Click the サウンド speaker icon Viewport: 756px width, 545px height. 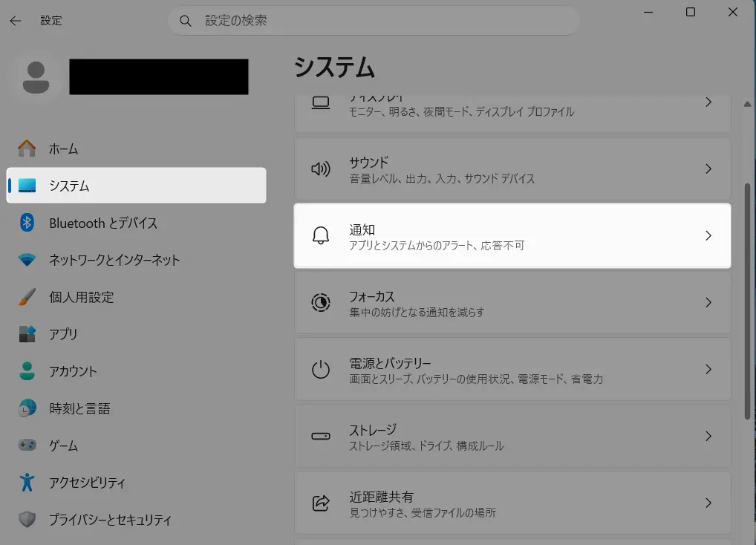(321, 169)
